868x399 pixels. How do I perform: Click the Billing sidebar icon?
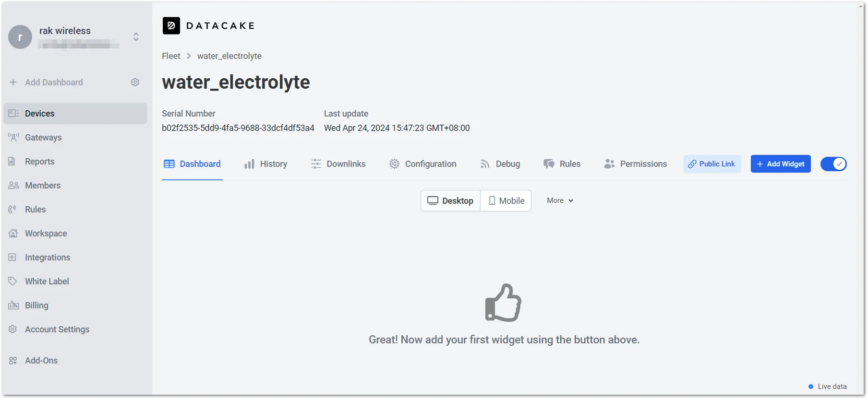click(13, 305)
